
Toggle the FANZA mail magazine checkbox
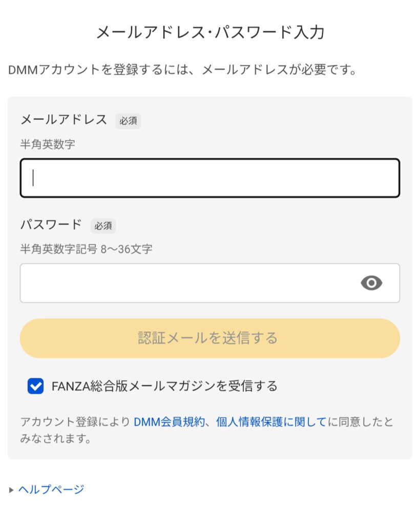coord(35,386)
